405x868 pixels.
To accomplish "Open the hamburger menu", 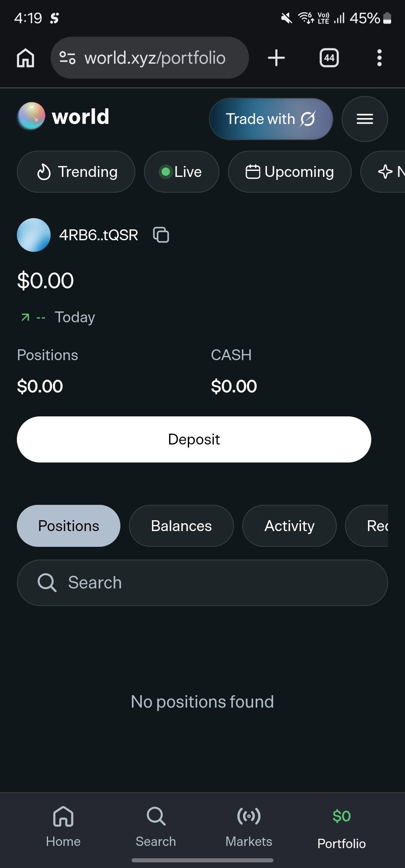I will pos(364,119).
